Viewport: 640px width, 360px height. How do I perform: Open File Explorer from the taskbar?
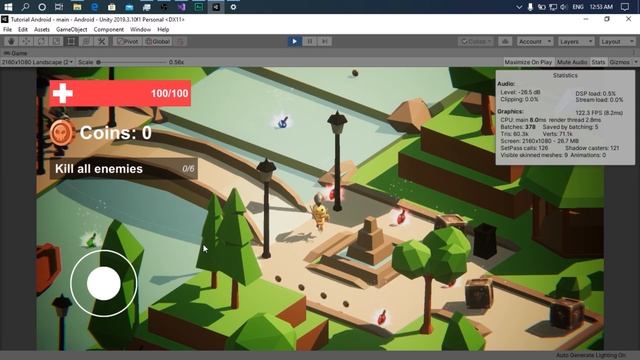click(x=77, y=7)
